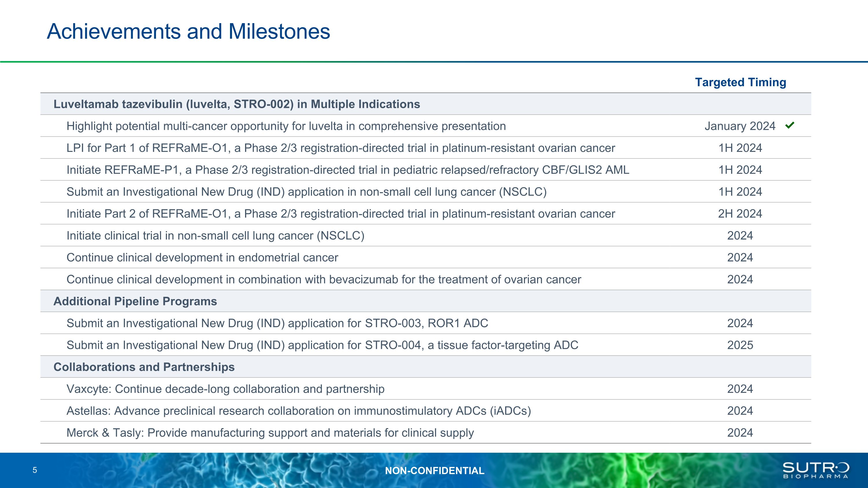Screen dimensions: 868x488
Task: Click the Achievements and Milestones title
Action: (x=188, y=31)
